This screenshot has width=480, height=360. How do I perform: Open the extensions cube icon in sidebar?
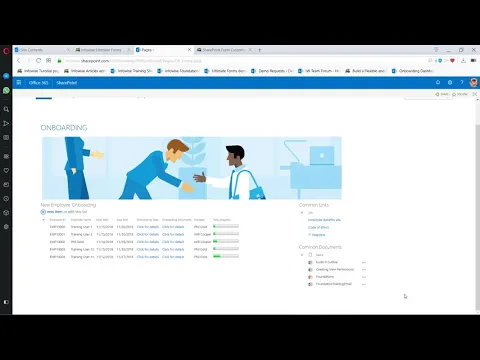(x=6, y=213)
